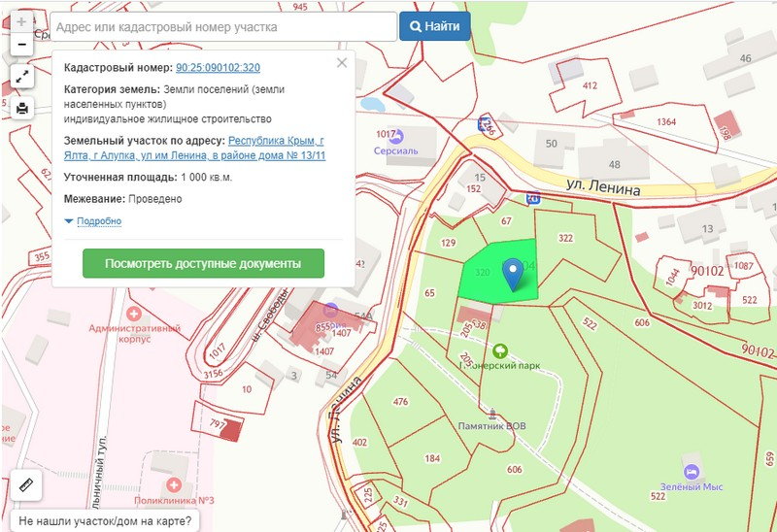Click the Серсиаль label
The image size is (777, 532).
[396, 151]
